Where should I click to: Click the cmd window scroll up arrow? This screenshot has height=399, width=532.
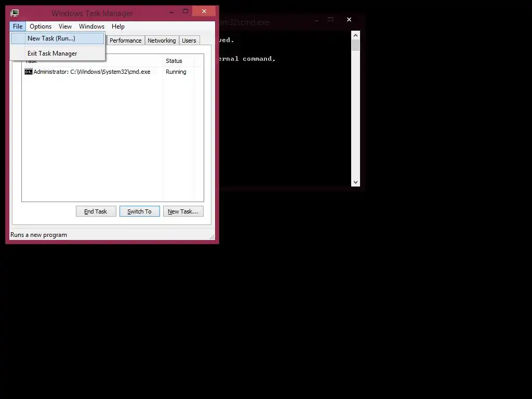pos(355,35)
